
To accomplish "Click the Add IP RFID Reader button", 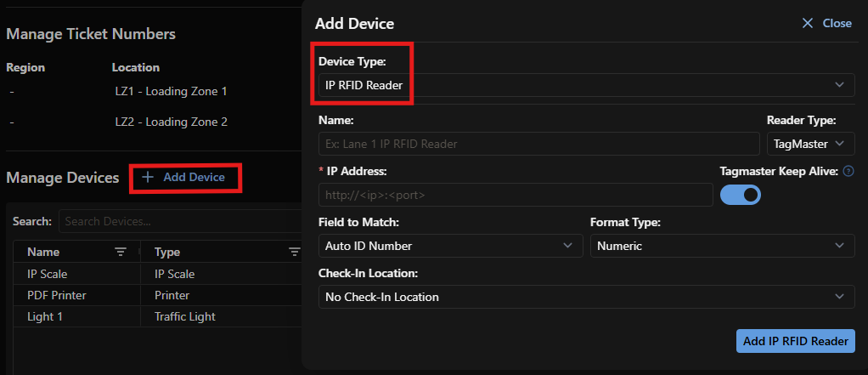I will 796,341.
